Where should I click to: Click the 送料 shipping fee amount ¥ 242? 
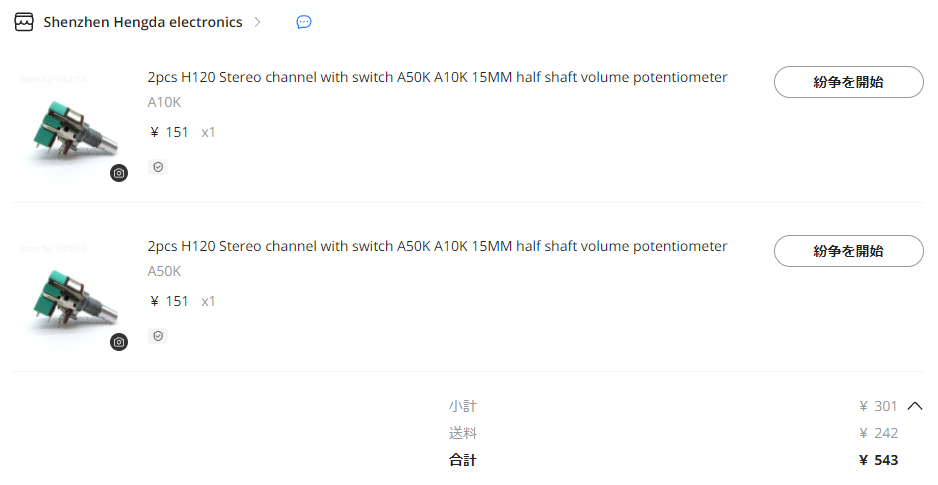point(878,433)
